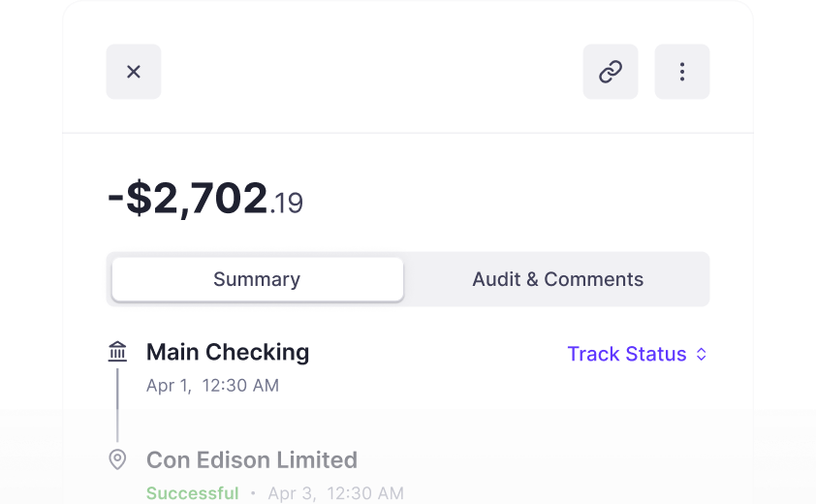Open the three-dot more options menu
816x504 pixels.
(682, 72)
